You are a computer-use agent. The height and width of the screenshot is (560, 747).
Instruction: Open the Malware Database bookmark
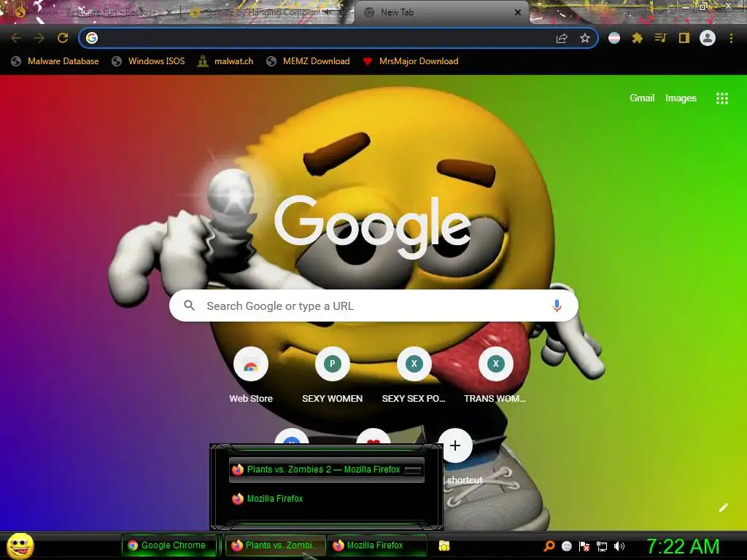click(x=55, y=61)
